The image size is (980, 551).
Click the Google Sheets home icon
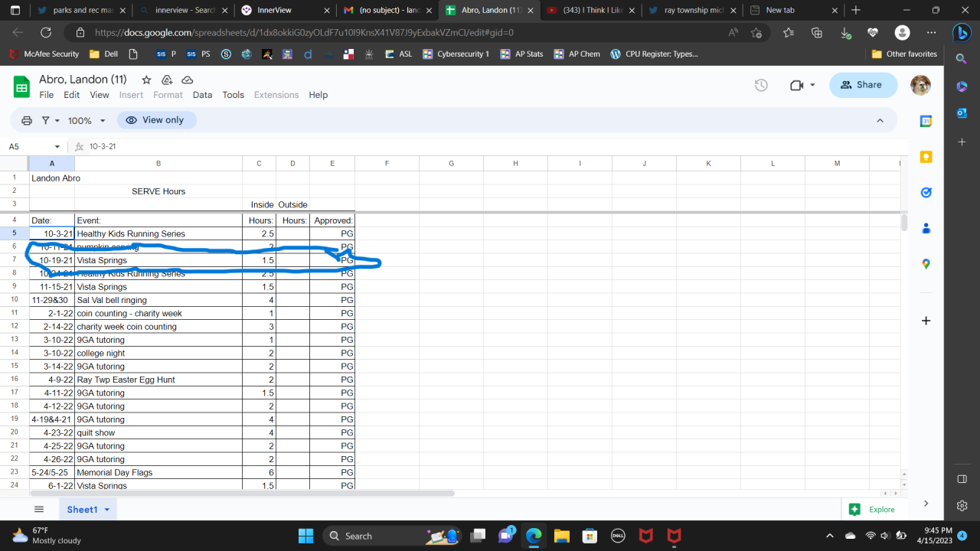coord(21,86)
